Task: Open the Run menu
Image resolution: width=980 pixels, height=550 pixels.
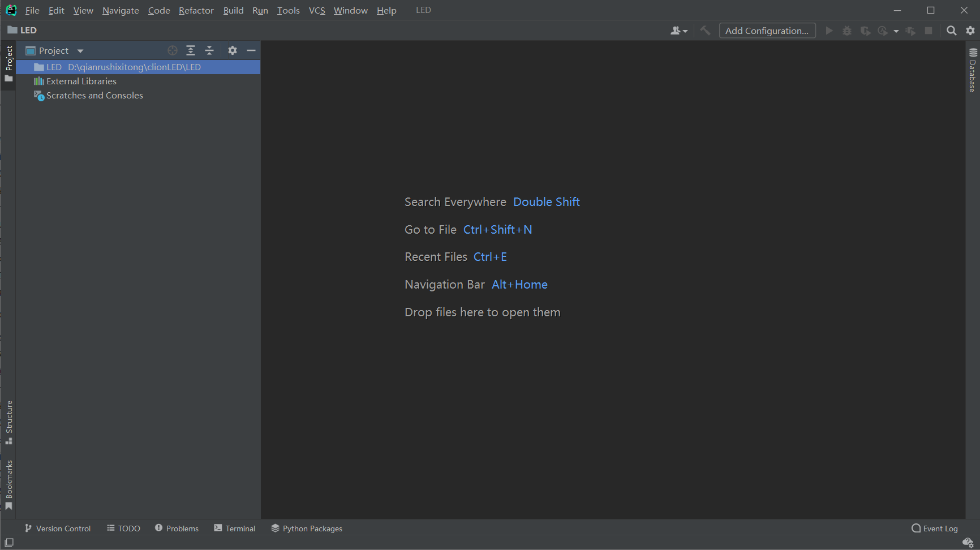Action: point(260,10)
